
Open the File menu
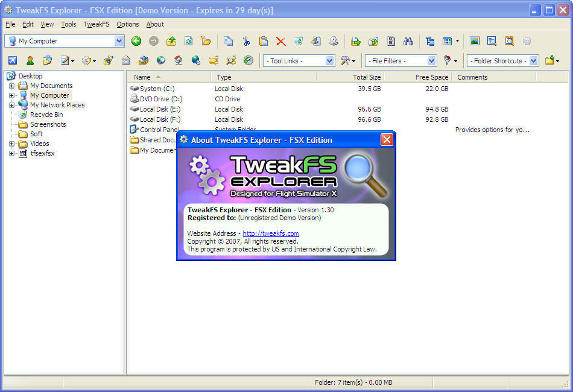10,24
